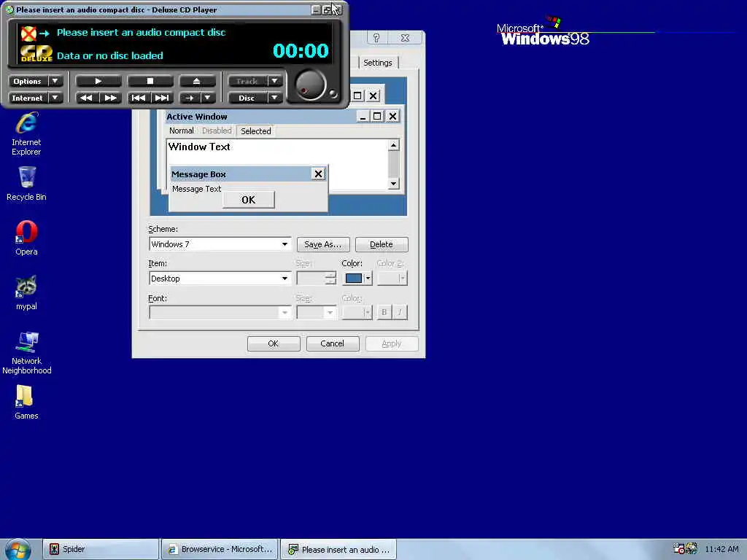Click the Start button orb

tap(18, 550)
